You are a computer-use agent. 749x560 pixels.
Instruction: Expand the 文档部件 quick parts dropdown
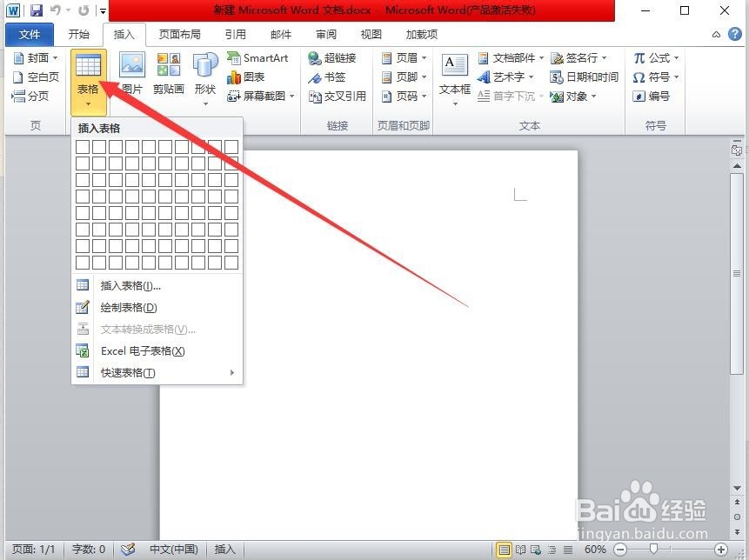(x=542, y=57)
